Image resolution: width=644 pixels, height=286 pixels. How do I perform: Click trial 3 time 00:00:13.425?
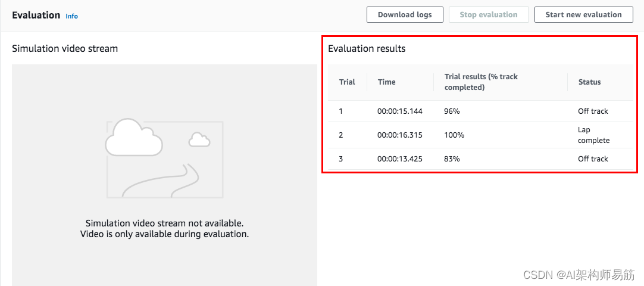click(x=399, y=159)
